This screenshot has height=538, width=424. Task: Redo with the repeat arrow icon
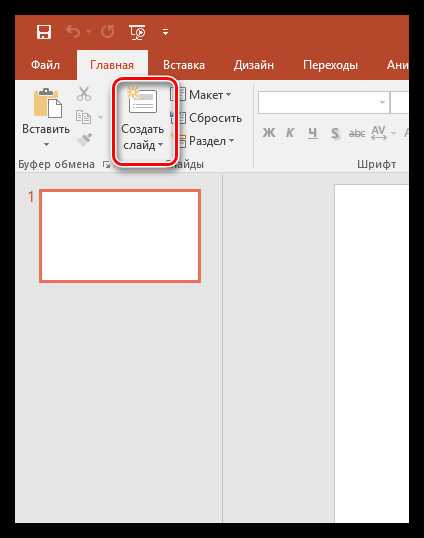pyautogui.click(x=107, y=32)
